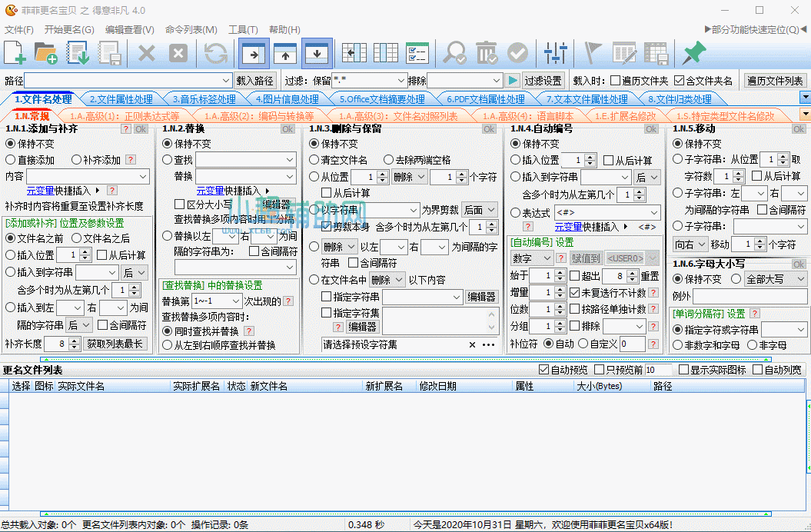811x532 pixels.
Task: Open the 工具(T) menu
Action: pyautogui.click(x=244, y=29)
